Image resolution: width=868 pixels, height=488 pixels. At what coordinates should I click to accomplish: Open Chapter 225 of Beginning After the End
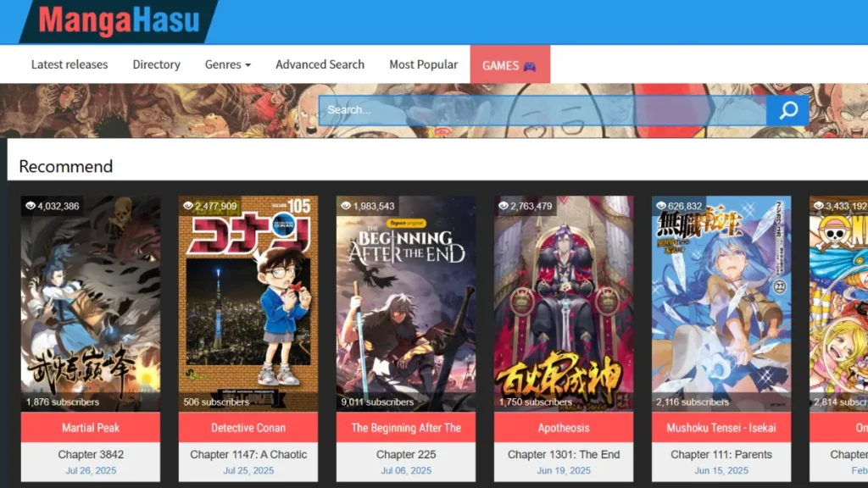[406, 454]
